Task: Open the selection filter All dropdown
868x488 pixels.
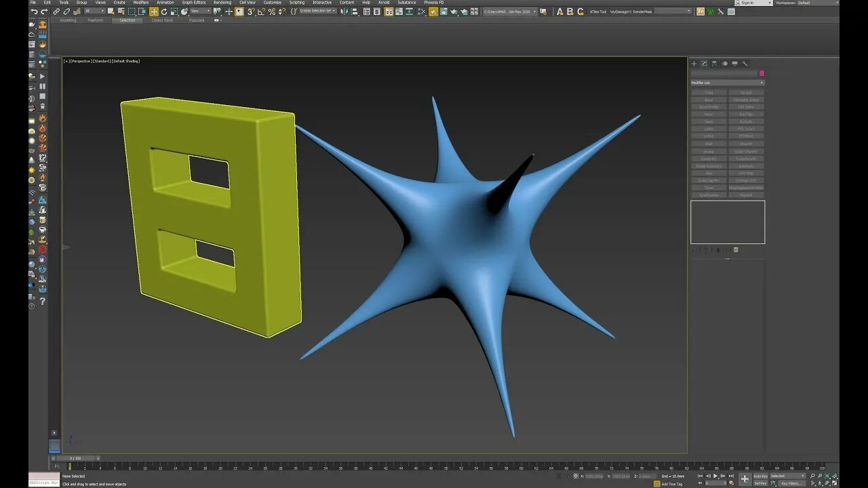Action: tap(94, 12)
